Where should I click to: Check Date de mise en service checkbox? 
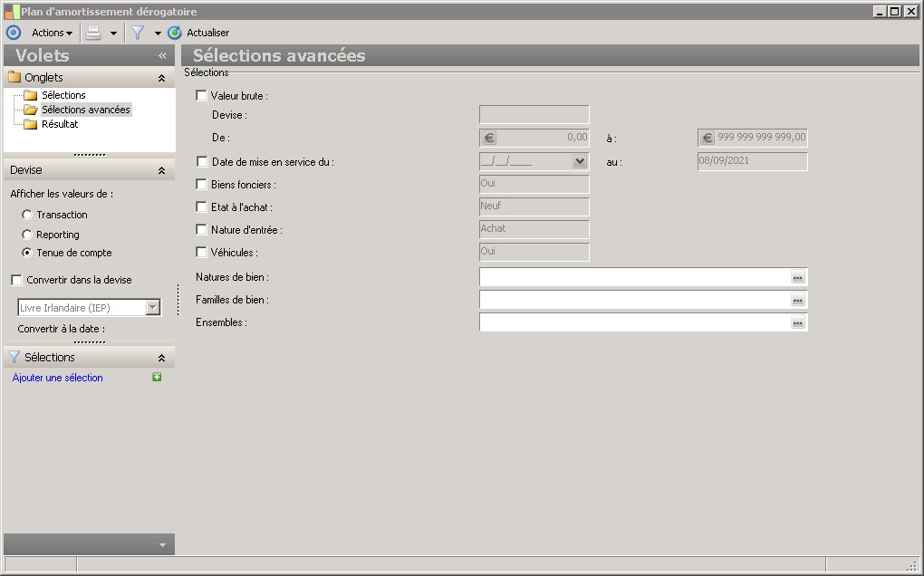point(202,161)
